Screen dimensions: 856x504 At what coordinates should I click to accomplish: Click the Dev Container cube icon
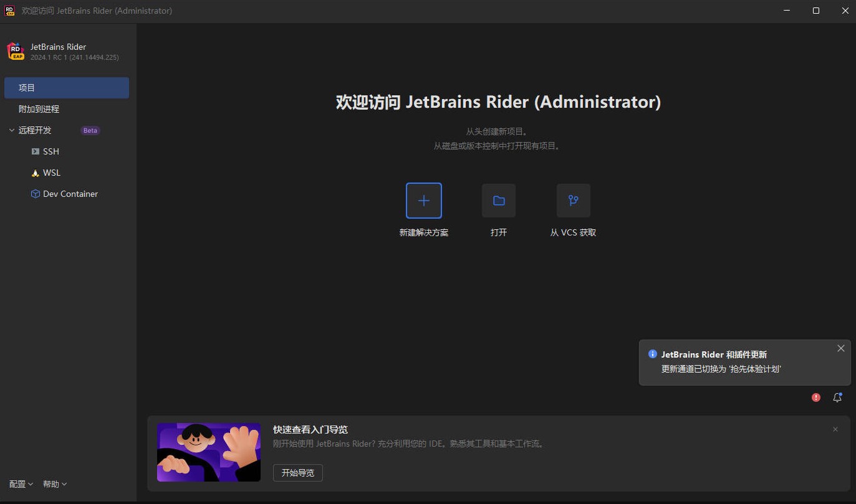tap(36, 194)
